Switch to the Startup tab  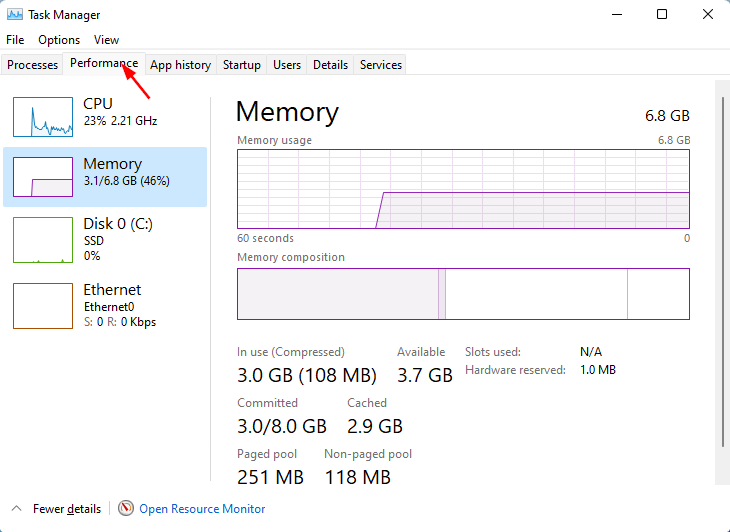(x=242, y=65)
